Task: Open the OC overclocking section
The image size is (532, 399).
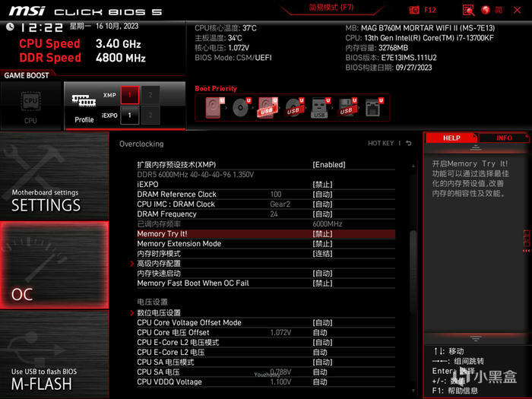Action: coord(54,265)
